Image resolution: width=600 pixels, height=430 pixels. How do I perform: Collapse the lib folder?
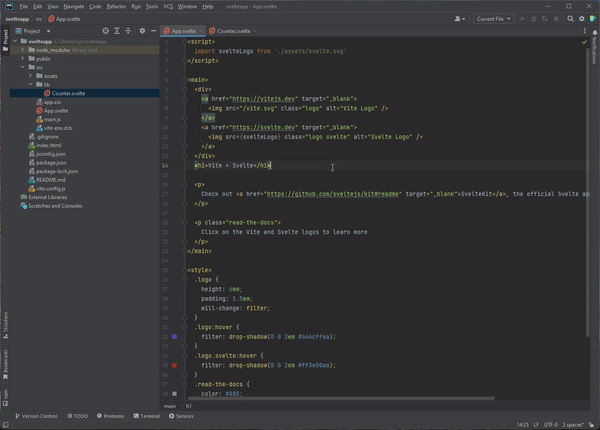click(30, 85)
